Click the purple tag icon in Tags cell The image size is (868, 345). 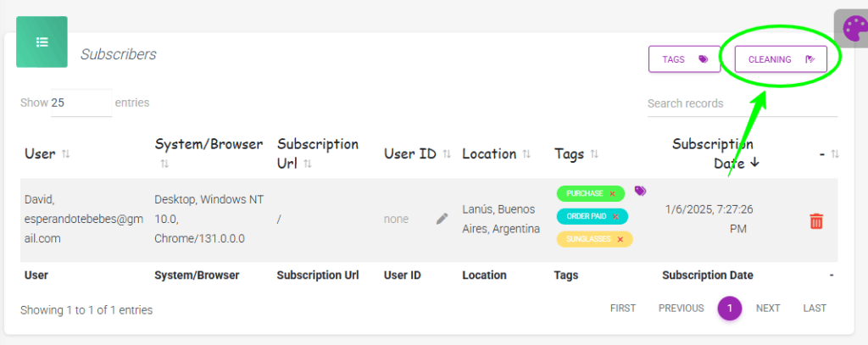tap(640, 192)
